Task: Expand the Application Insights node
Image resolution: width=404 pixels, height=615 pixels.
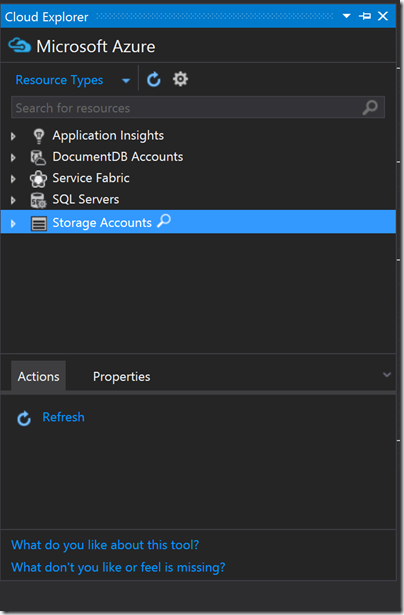Action: (x=13, y=136)
